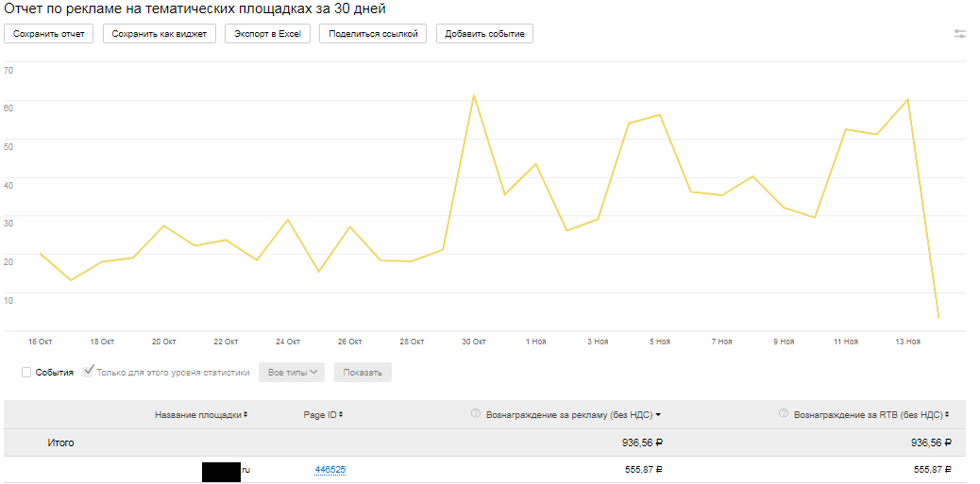This screenshot has width=980, height=484.
Task: Open chart settings sliders icon
Action: (x=960, y=34)
